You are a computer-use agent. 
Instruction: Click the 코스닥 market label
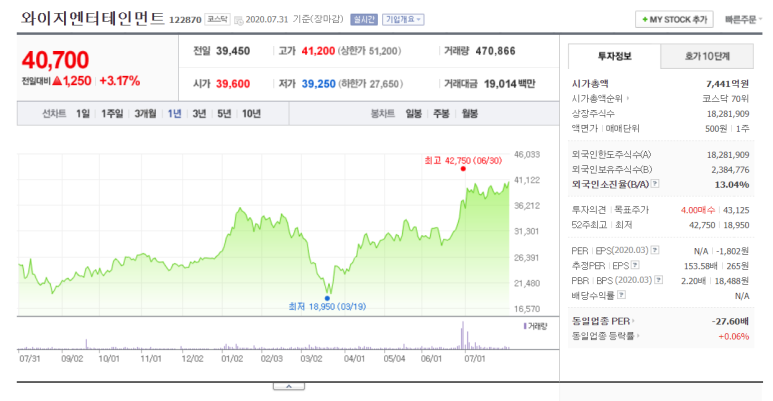pyautogui.click(x=217, y=19)
